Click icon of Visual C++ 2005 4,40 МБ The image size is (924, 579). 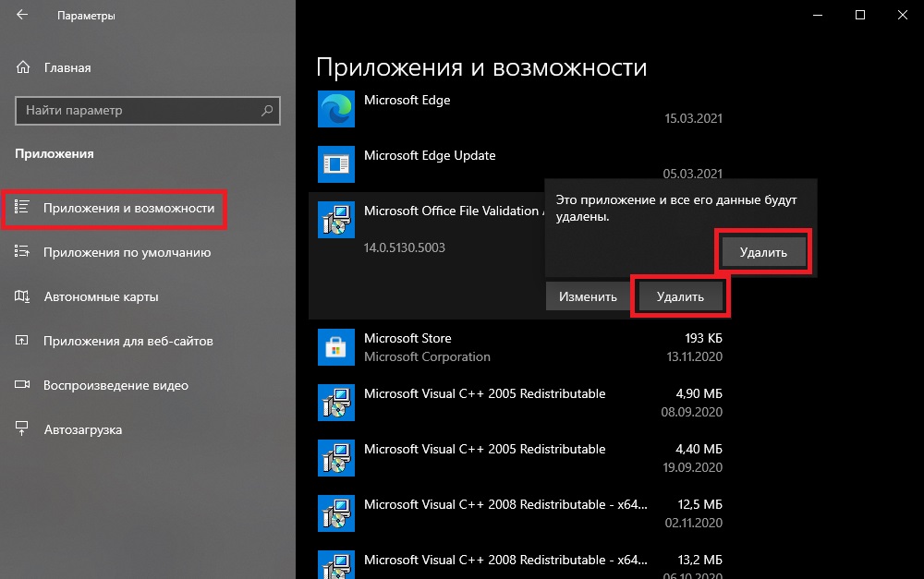[x=336, y=458]
